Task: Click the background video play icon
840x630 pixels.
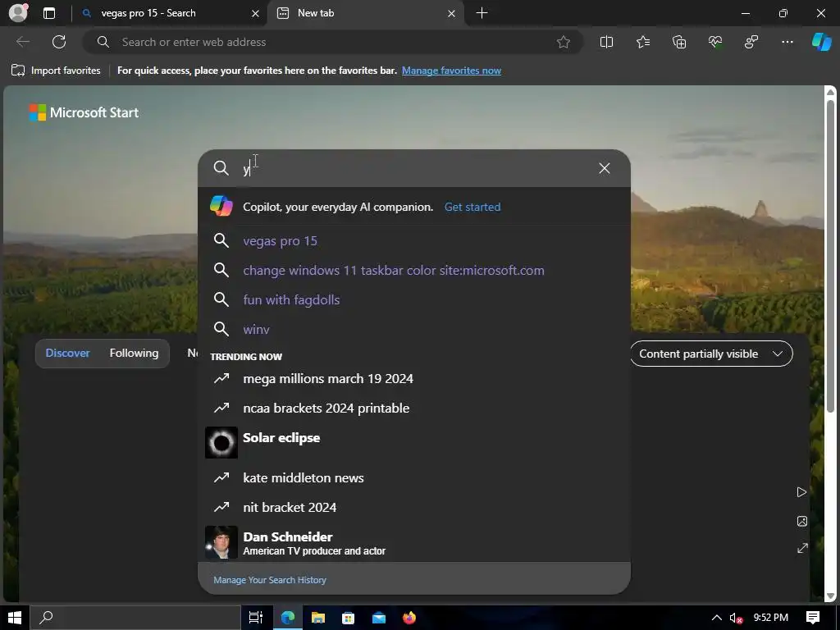Action: [801, 492]
